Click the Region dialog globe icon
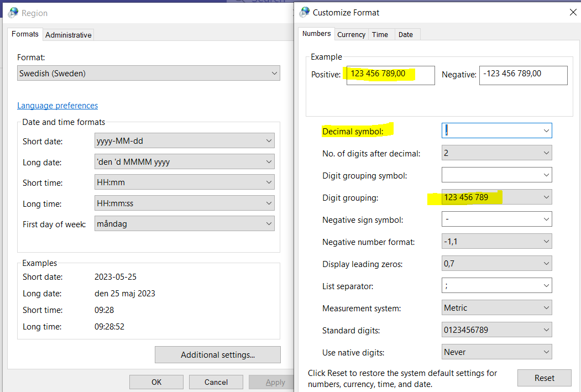 pyautogui.click(x=12, y=12)
